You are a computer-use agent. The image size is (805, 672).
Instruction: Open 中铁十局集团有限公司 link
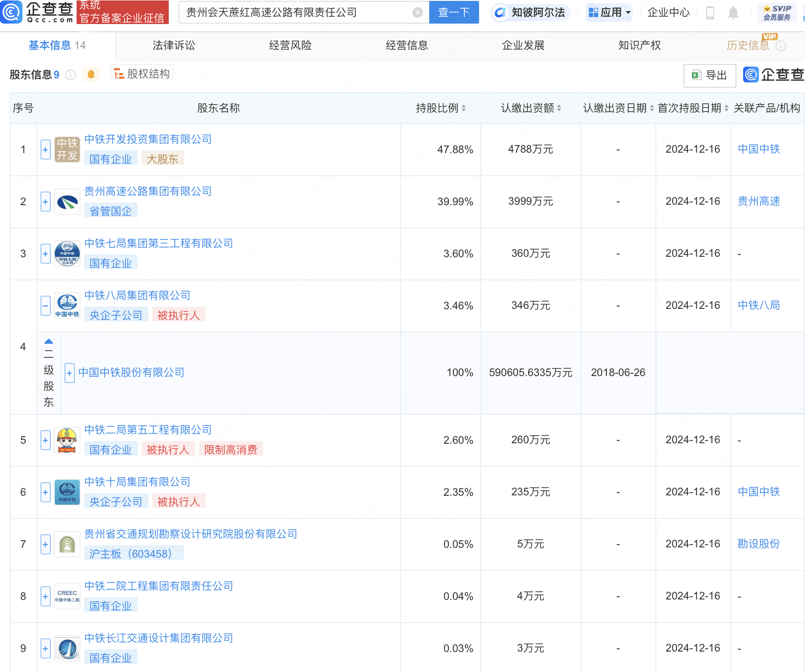pyautogui.click(x=137, y=482)
